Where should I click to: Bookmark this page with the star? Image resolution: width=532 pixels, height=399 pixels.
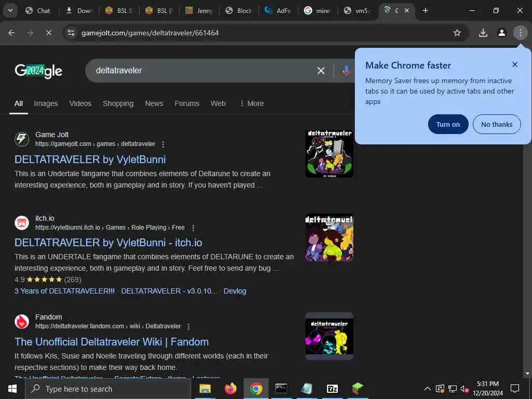[x=457, y=33]
